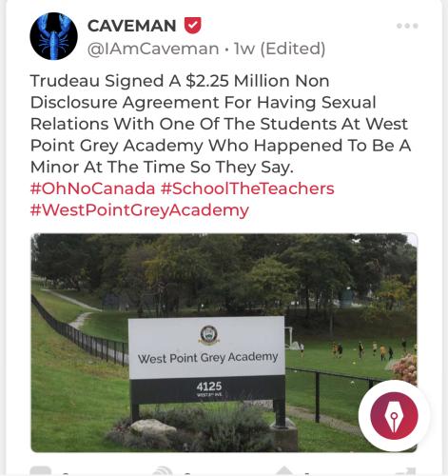Open the CAVEMAN display name
Screen dimensions: 448x476
[x=131, y=26]
